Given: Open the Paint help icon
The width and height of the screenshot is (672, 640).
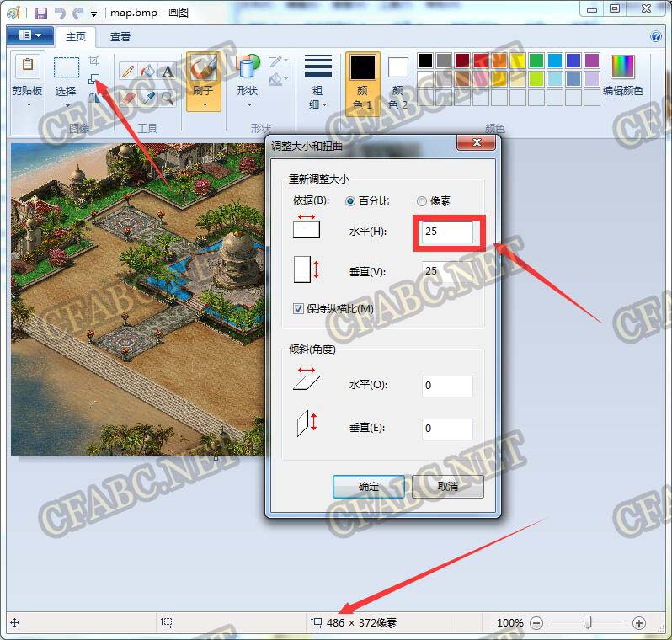Looking at the screenshot, I should click(656, 36).
